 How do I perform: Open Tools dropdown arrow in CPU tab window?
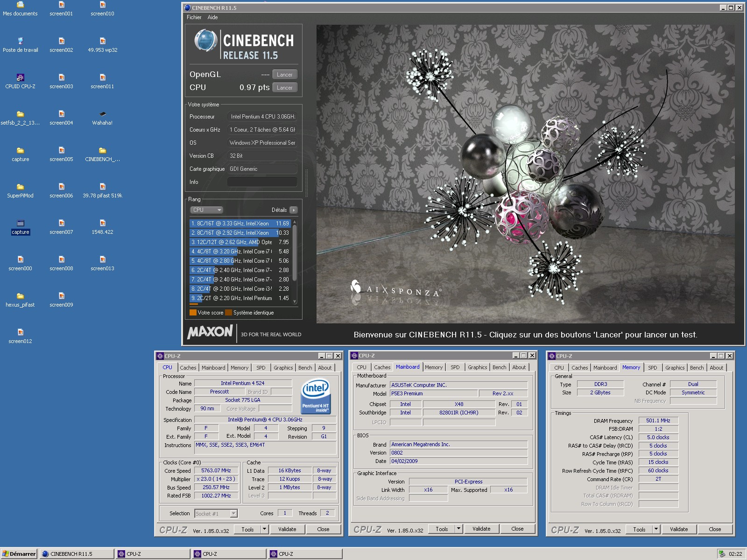(x=264, y=529)
